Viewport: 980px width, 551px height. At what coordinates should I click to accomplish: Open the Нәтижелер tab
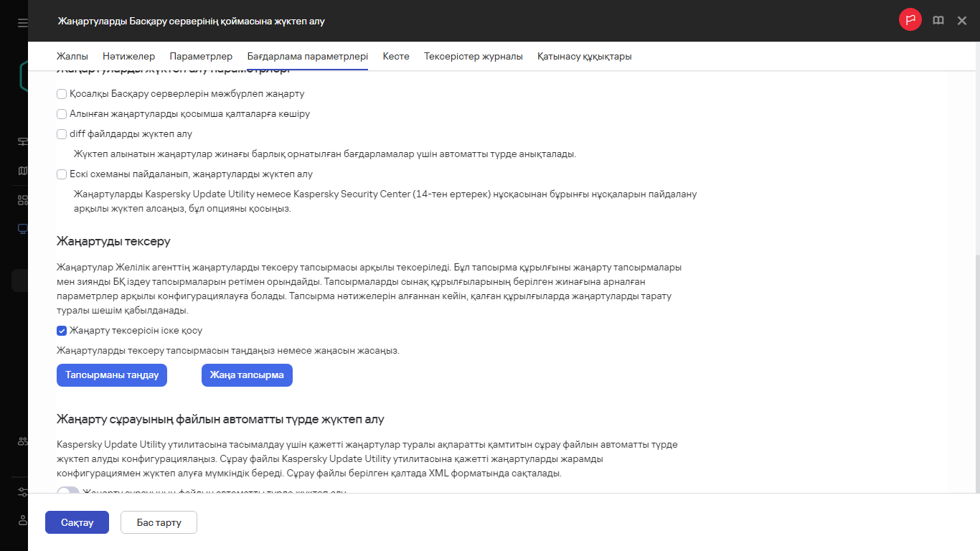pos(130,56)
